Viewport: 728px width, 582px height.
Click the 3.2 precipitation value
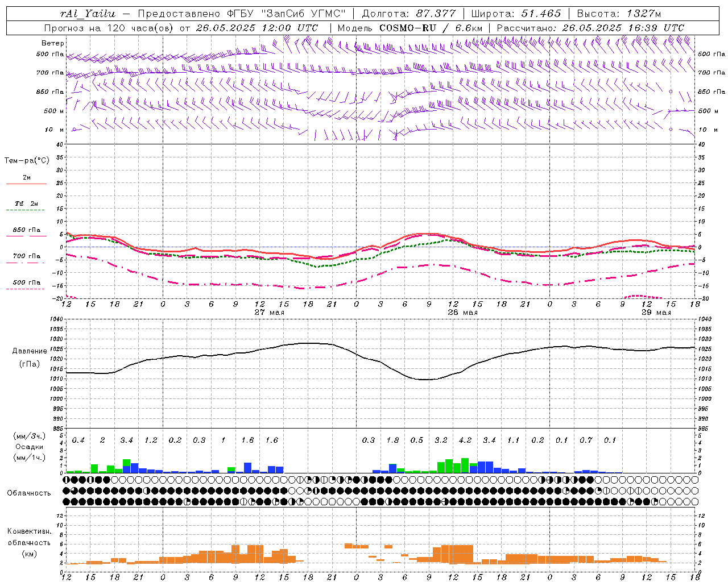[x=441, y=440]
